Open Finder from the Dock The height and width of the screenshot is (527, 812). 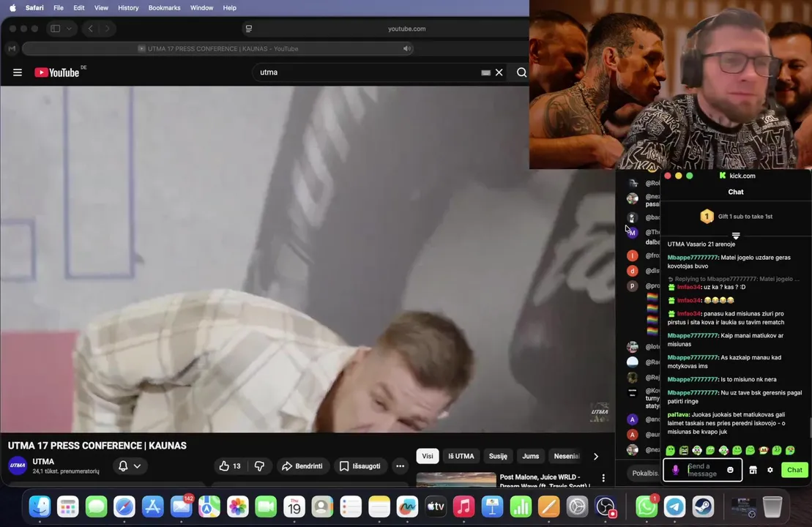coord(40,507)
